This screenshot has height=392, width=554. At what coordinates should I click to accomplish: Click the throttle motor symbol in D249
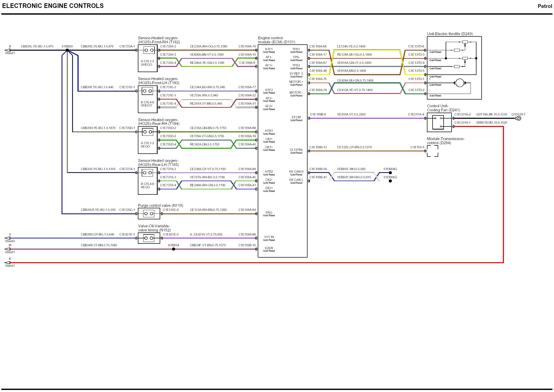click(x=460, y=83)
